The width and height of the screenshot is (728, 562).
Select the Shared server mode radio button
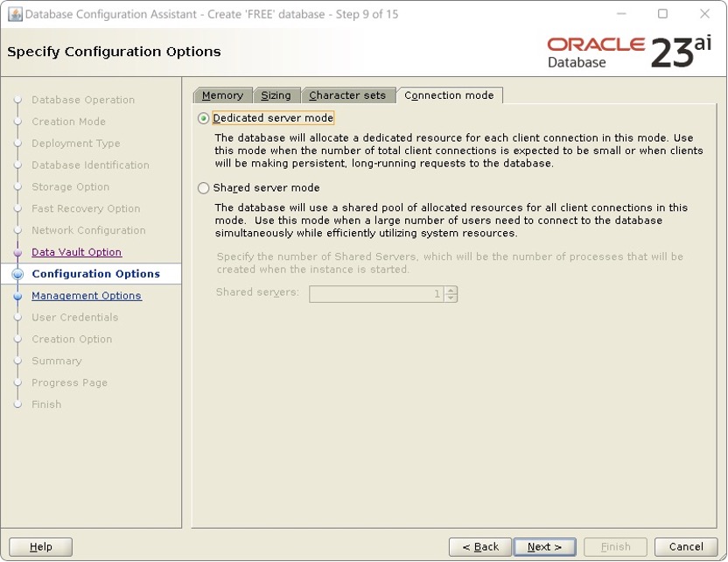(x=202, y=187)
